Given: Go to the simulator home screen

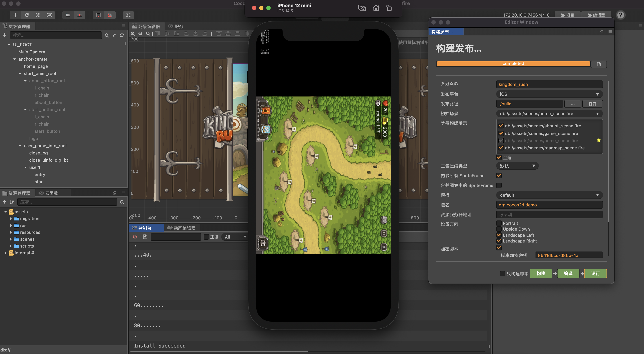Looking at the screenshot, I should [x=376, y=8].
